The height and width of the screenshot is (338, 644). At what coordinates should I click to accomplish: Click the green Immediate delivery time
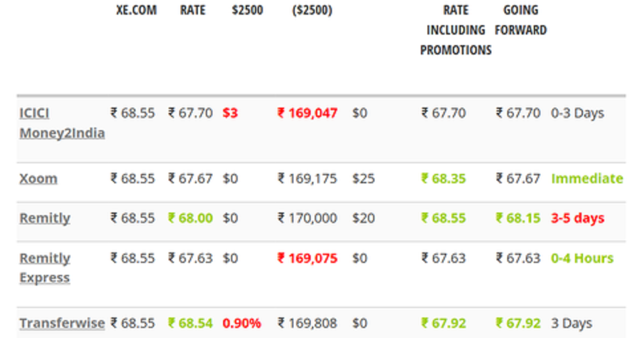587,179
